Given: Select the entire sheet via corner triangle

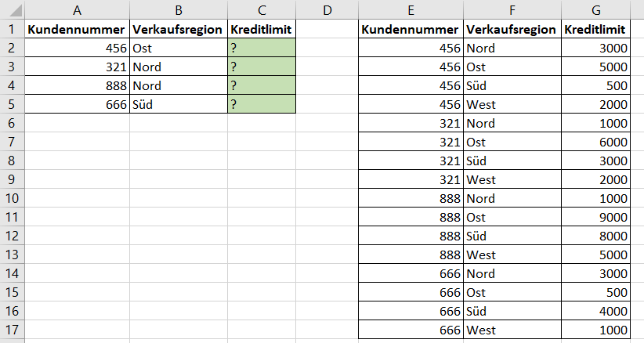Looking at the screenshot, I should (x=13, y=9).
